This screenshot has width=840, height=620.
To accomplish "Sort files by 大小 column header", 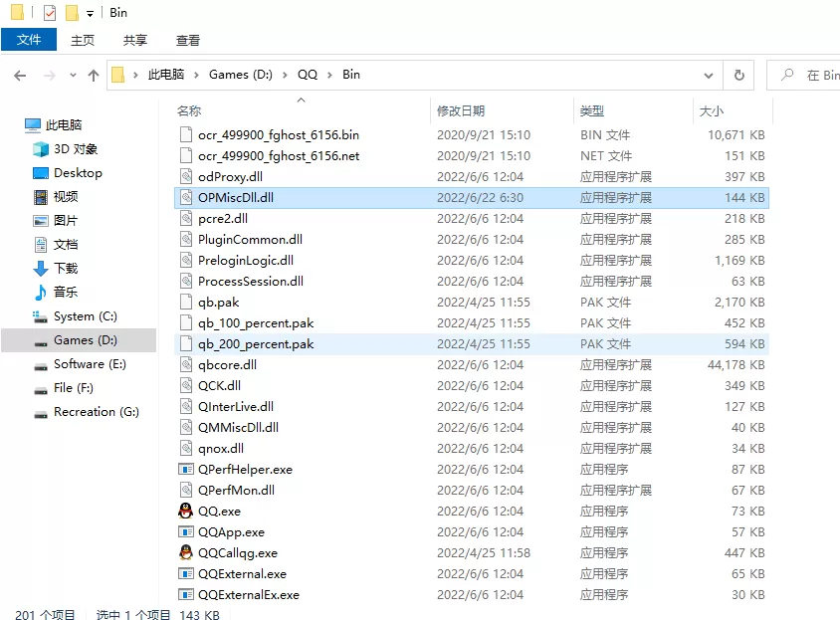I will click(712, 111).
